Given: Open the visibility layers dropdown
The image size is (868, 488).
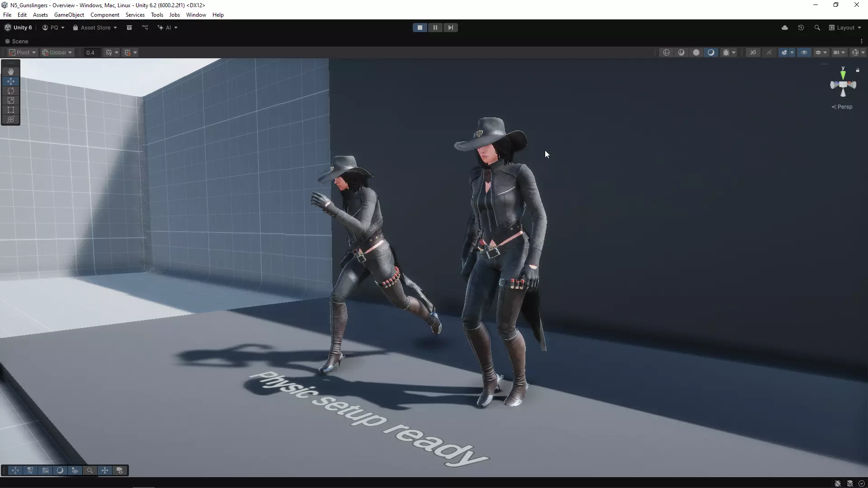Looking at the screenshot, I should (x=821, y=52).
